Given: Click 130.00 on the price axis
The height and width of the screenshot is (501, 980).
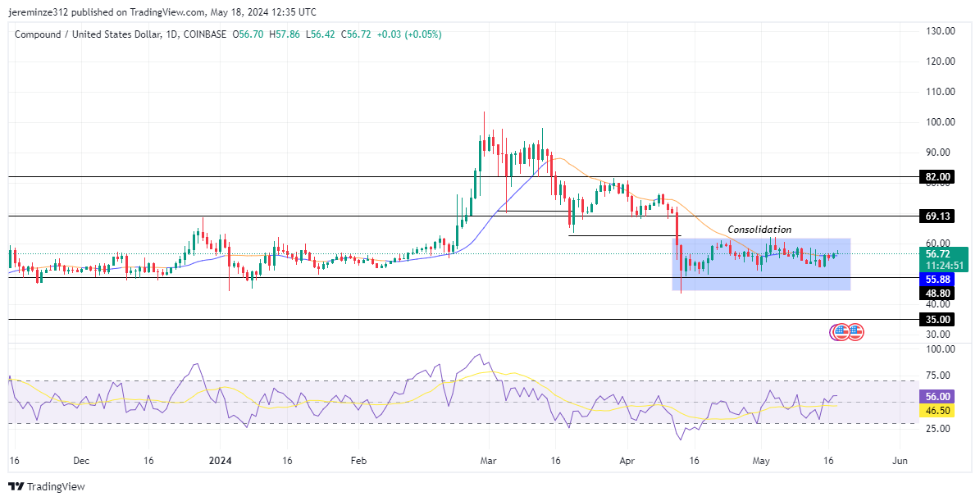Looking at the screenshot, I should pos(940,30).
